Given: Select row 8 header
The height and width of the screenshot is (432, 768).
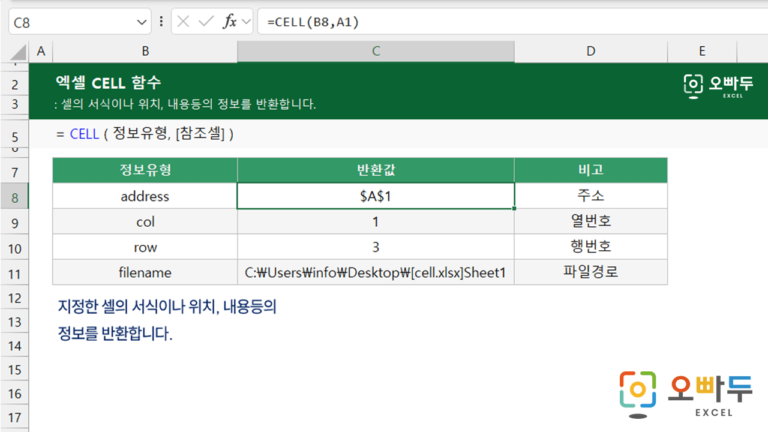Looking at the screenshot, I should pyautogui.click(x=15, y=197).
